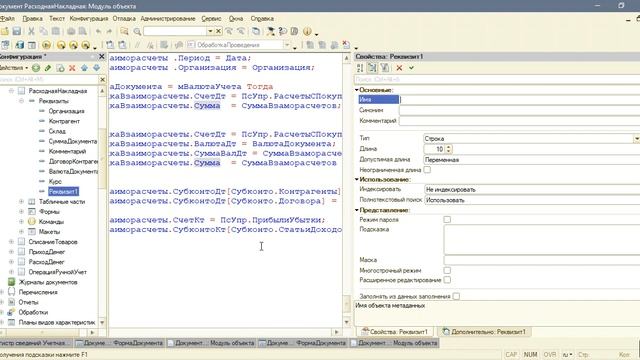Click the Open folder icon in main toolbar
Image resolution: width=640 pixels, height=360 pixels.
click(4, 31)
